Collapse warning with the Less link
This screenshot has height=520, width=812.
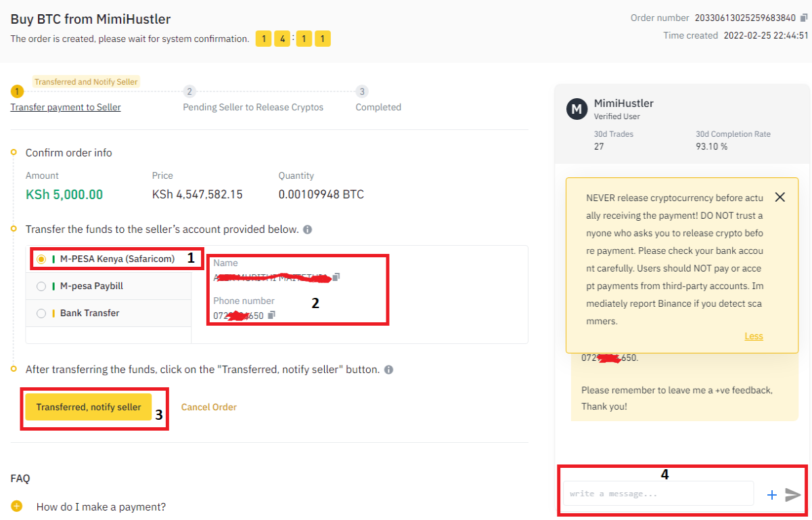(x=754, y=336)
